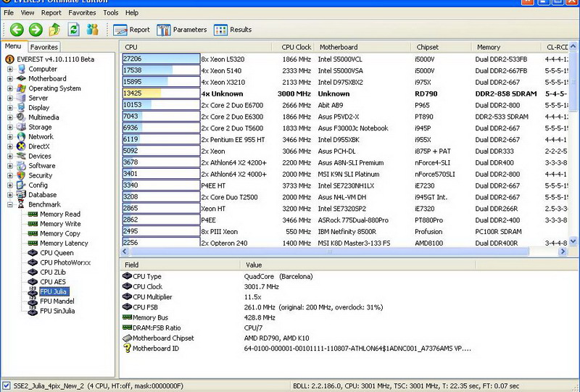Click the results list scroll down arrow

(x=573, y=241)
